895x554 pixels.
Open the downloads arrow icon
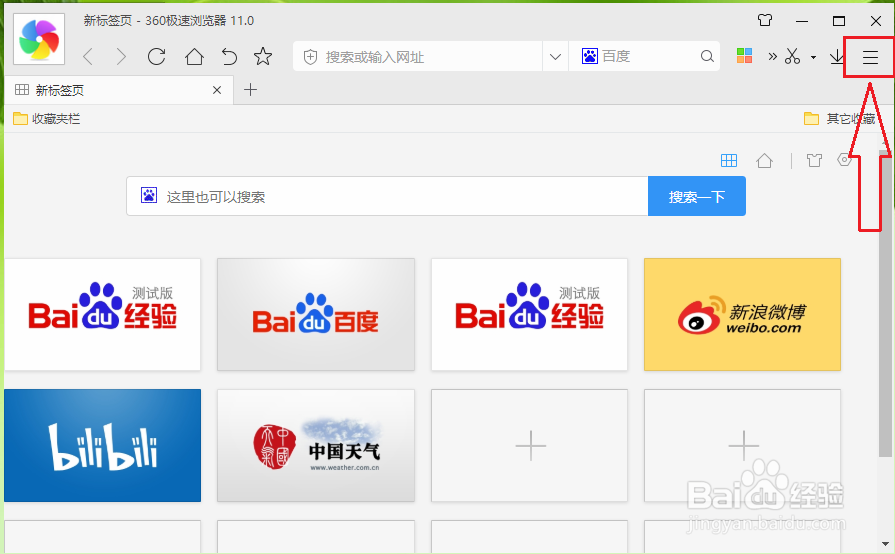pyautogui.click(x=837, y=56)
